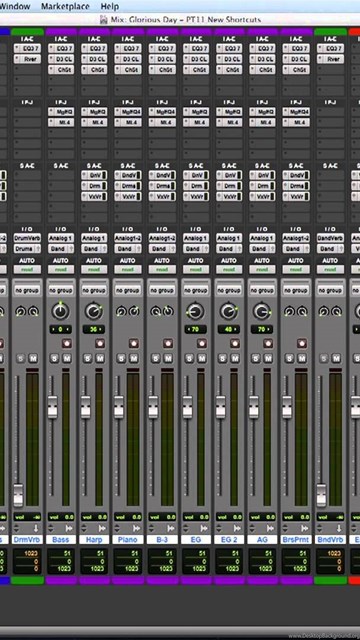This screenshot has width=360, height=640.
Task: Click the Bass track pan knob
Action: point(60,312)
